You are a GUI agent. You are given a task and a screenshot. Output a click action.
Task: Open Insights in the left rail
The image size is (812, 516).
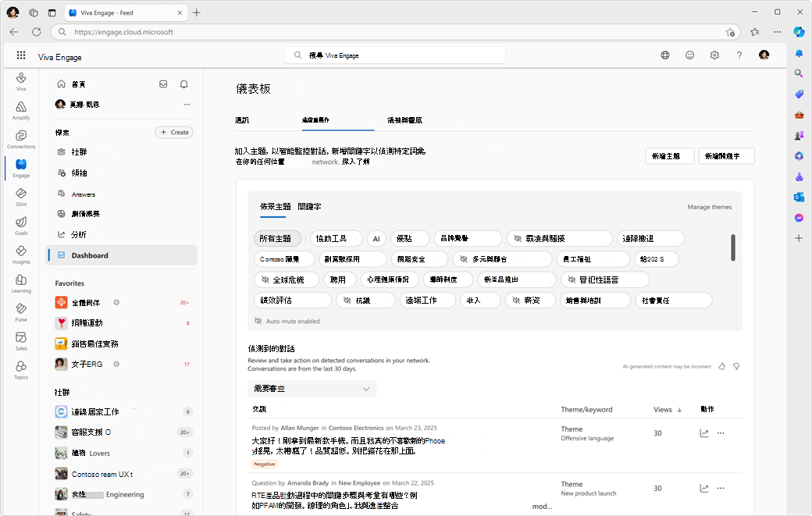[x=21, y=254]
